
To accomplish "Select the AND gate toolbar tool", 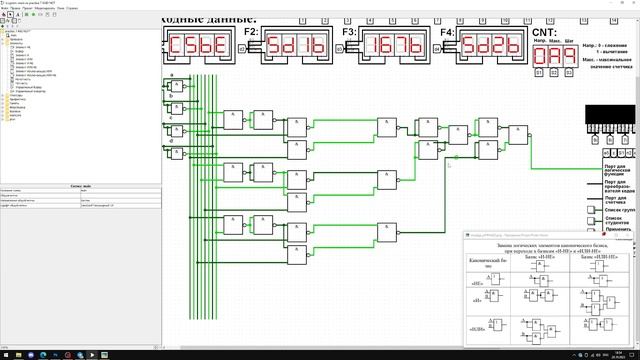I will click(x=47, y=14).
